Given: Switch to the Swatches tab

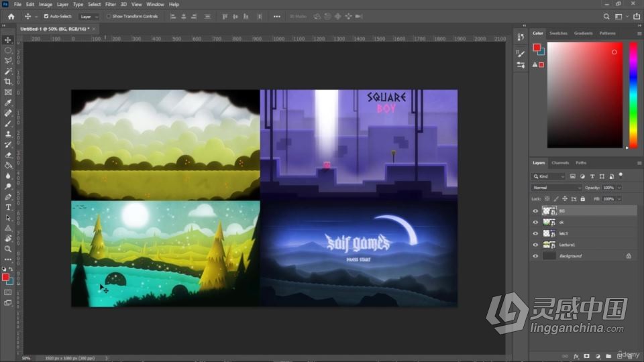Looking at the screenshot, I should click(x=558, y=34).
